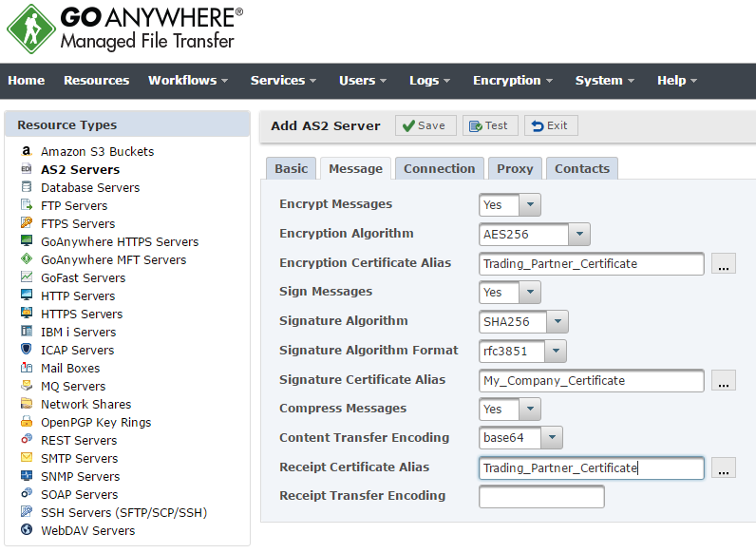The image size is (756, 553).
Task: Click the GoAnywhere HTTPS Servers monitor icon
Action: [x=27, y=240]
